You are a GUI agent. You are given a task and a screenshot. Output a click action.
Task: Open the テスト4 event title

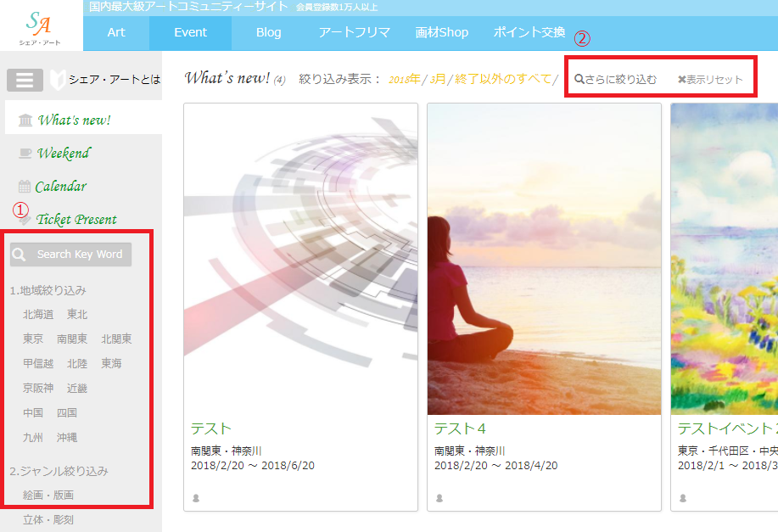460,428
